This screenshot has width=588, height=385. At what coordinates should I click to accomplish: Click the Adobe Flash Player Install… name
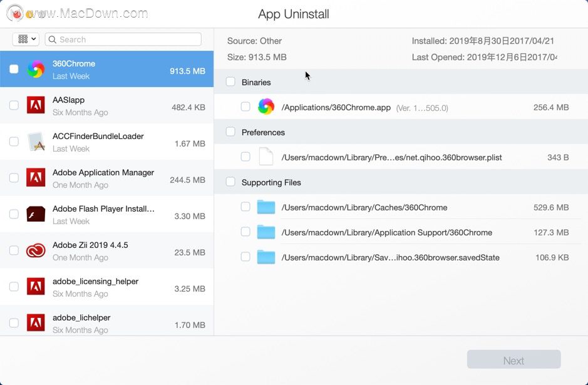pos(103,209)
